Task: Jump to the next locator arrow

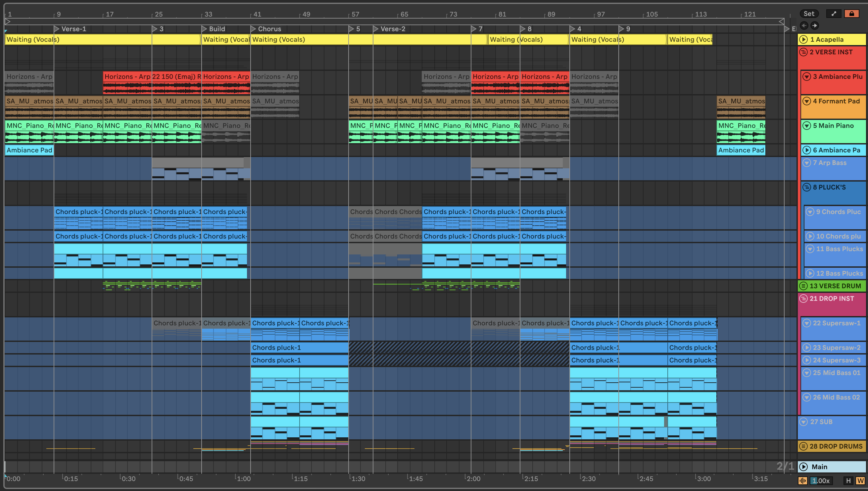Action: pos(814,25)
